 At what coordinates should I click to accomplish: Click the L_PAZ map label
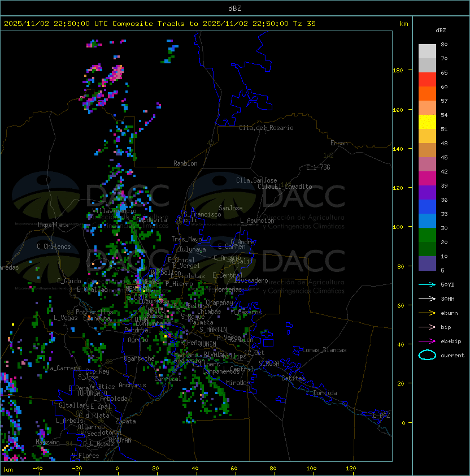(x=381, y=416)
